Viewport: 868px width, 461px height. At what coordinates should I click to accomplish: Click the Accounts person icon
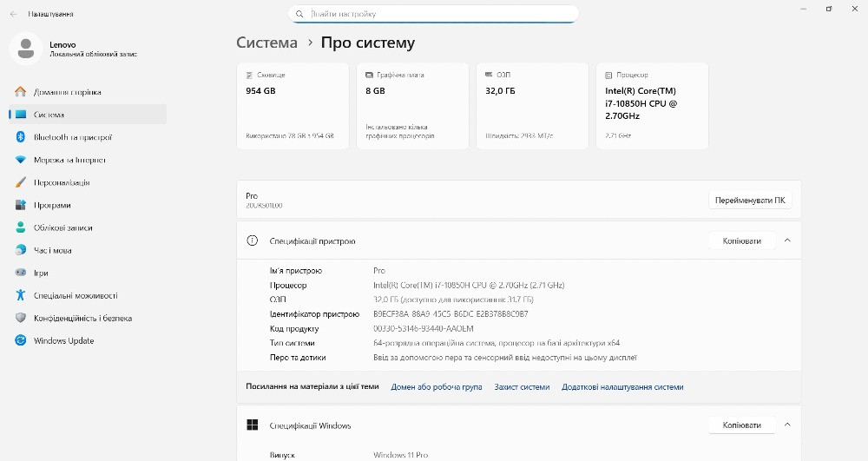[21, 227]
